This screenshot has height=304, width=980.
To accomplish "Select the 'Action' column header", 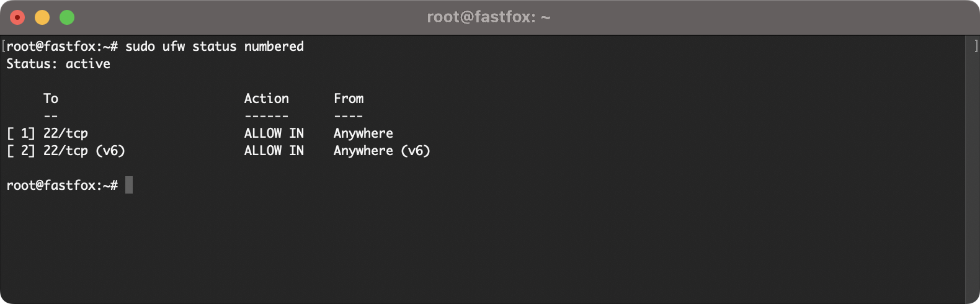I will 267,99.
